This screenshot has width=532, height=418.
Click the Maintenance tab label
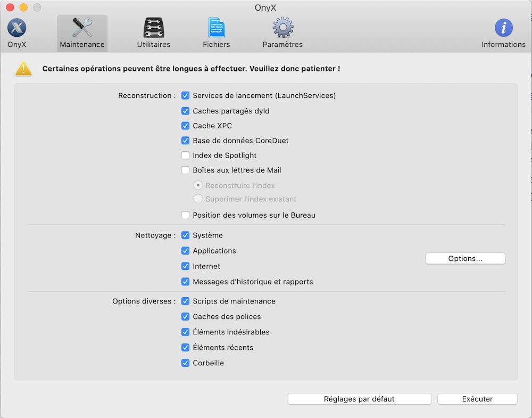tap(82, 45)
